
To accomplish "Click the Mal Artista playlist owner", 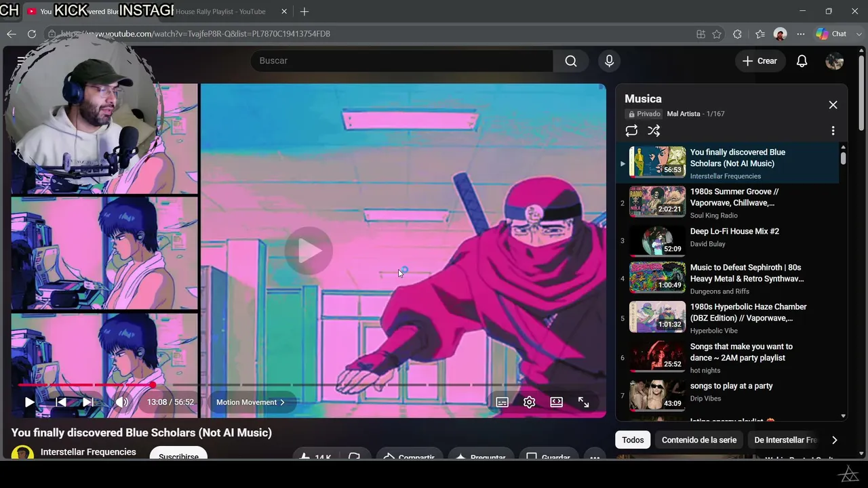I will pos(684,114).
